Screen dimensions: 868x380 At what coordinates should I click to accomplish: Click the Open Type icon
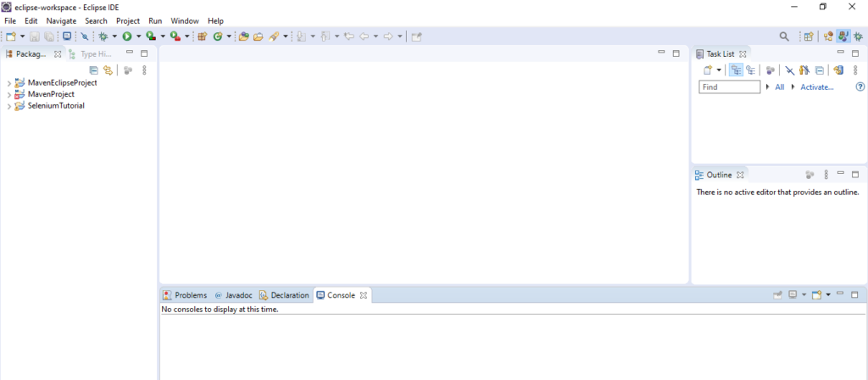point(243,36)
